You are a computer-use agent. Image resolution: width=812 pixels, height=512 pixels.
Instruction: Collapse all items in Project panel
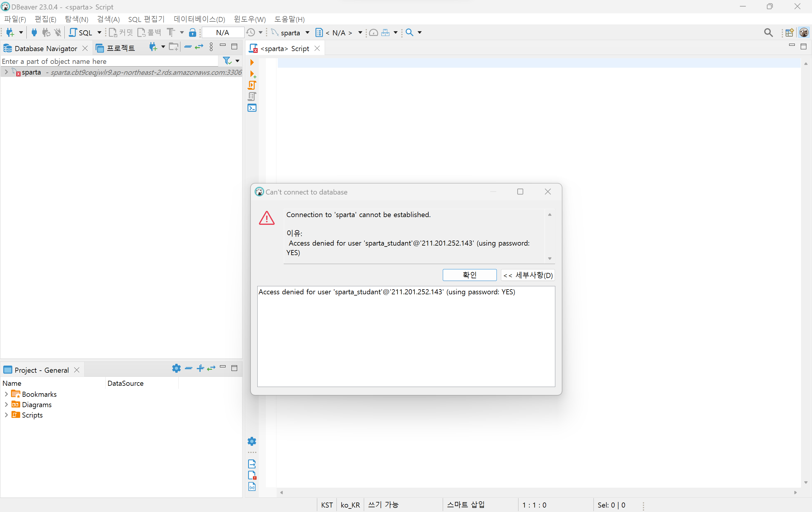coord(189,368)
